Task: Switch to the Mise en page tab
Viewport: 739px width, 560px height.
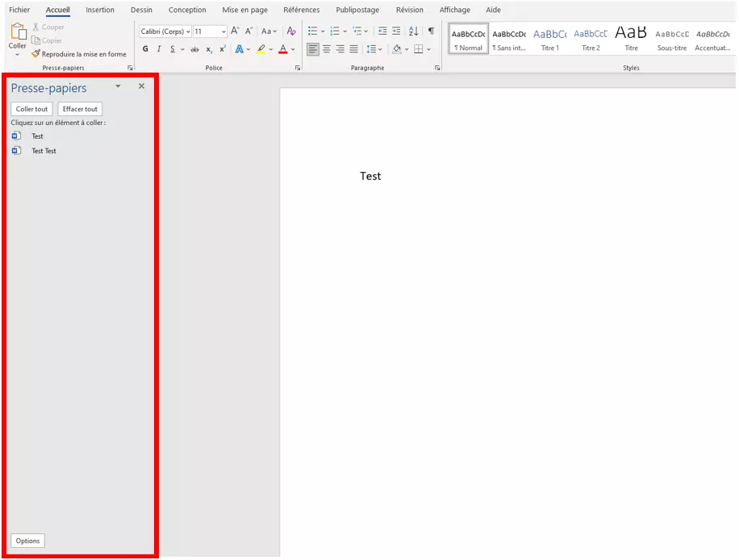Action: [x=244, y=10]
